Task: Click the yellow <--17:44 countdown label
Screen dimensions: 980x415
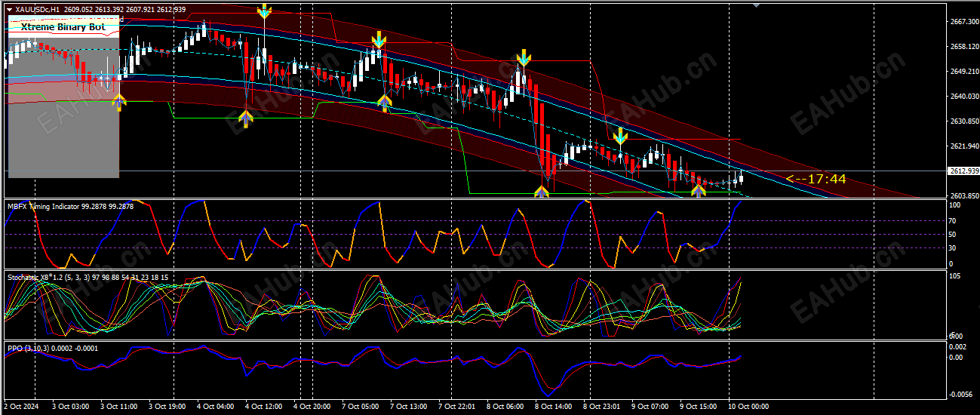Action: (816, 179)
